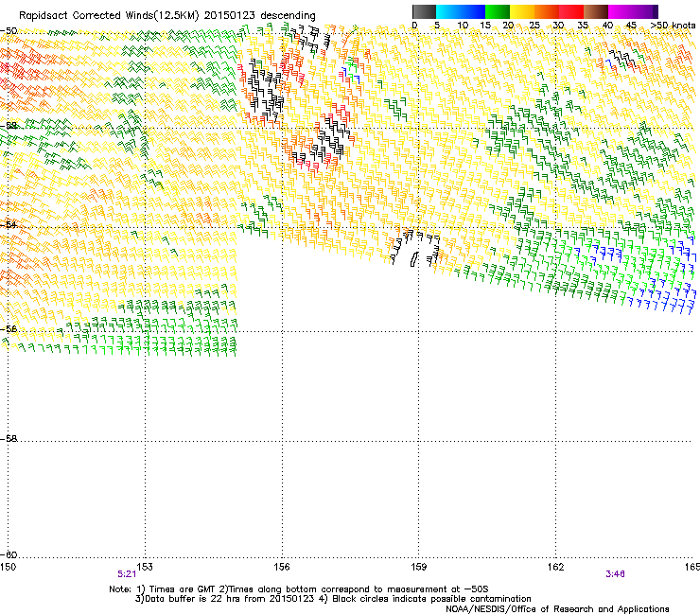Click the yellow 20-25 knots color swatch
The width and height of the screenshot is (700, 615).
522,11
